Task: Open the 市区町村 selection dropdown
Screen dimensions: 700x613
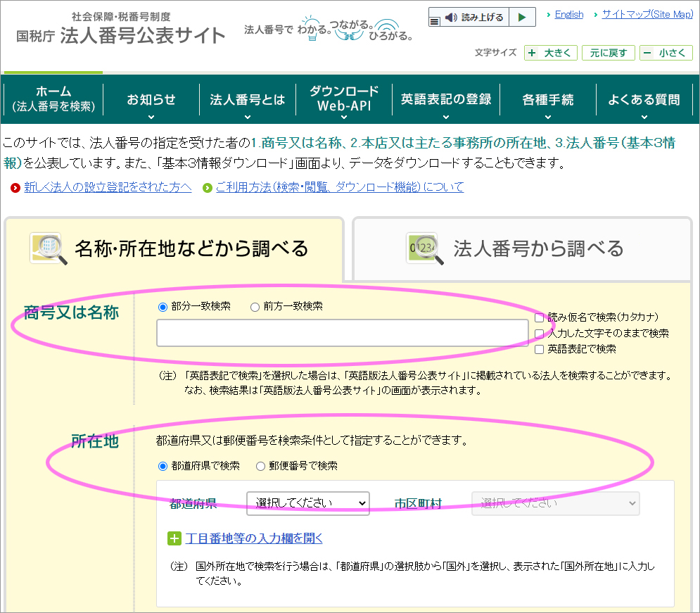Action: 555,503
